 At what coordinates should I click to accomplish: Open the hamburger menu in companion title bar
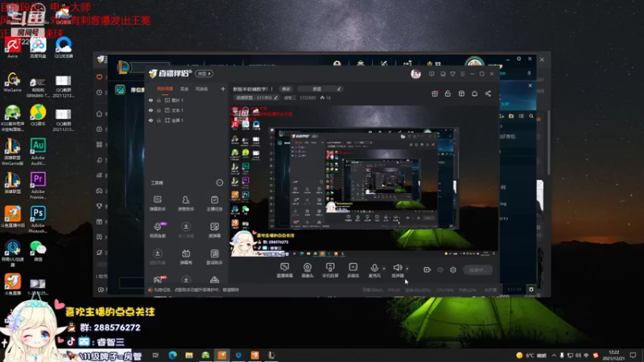462,74
